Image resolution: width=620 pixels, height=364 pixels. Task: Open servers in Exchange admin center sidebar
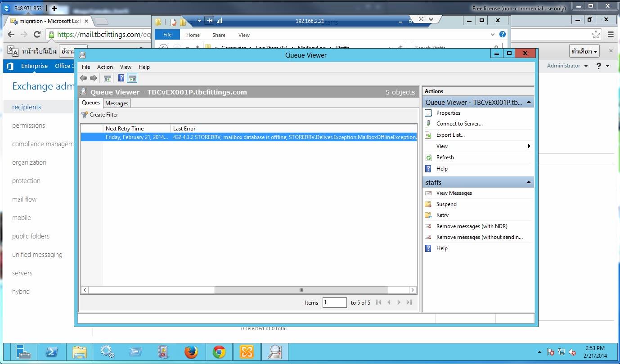pos(22,273)
